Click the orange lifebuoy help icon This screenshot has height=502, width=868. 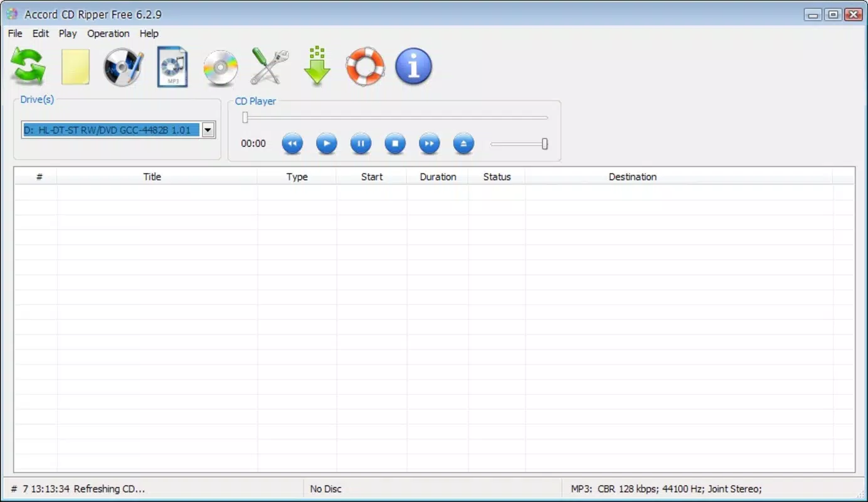pos(365,67)
